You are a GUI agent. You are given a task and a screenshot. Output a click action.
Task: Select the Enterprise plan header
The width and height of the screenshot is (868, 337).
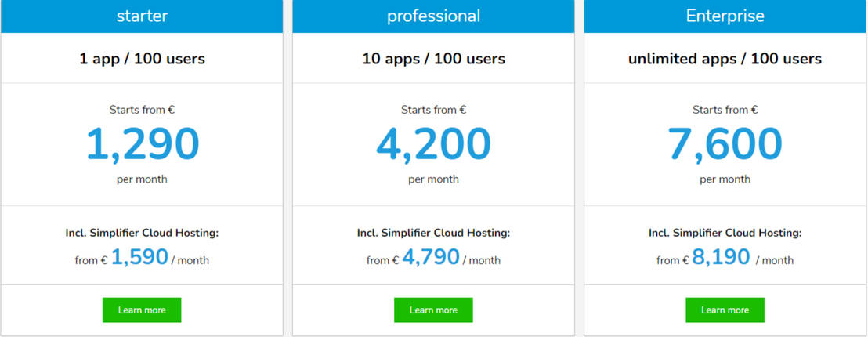pyautogui.click(x=725, y=16)
